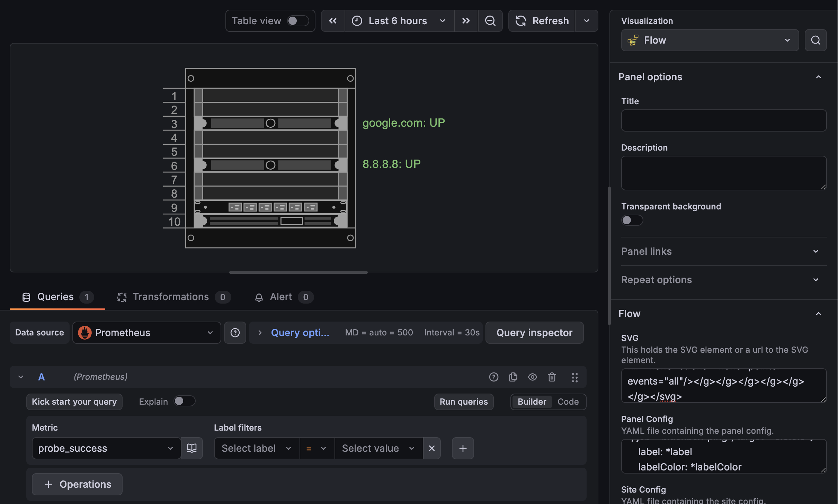This screenshot has width=838, height=504.
Task: Duplicate query A using the copy icon
Action: pos(513,377)
